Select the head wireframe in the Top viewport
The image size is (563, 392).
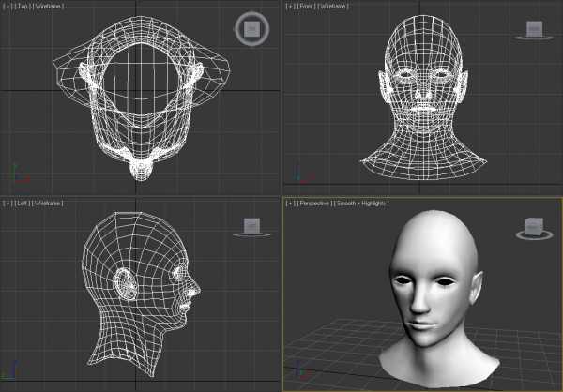point(141,98)
